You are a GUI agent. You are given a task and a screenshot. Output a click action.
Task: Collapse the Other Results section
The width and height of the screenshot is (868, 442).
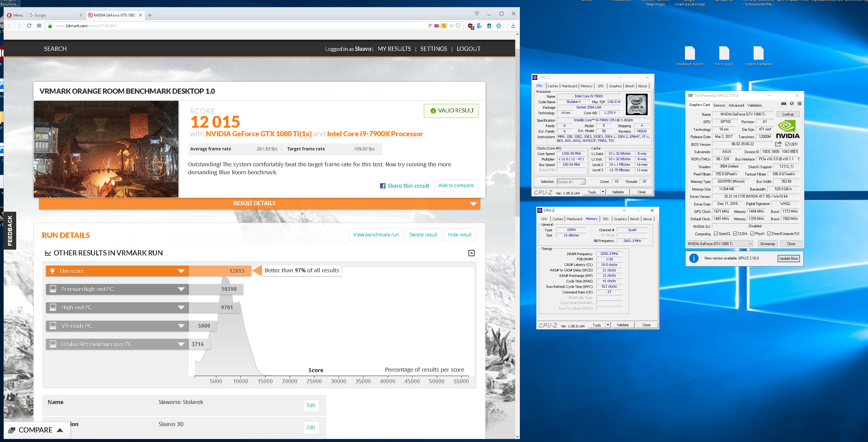tap(471, 253)
